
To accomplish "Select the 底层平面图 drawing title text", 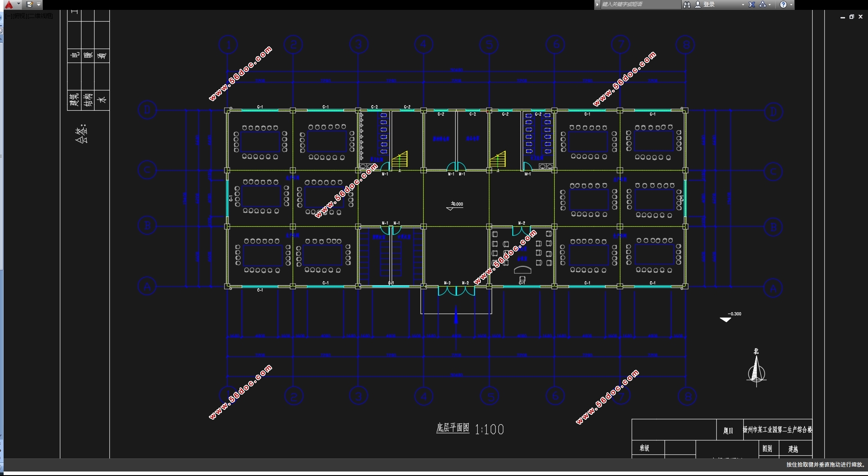I will [x=452, y=428].
